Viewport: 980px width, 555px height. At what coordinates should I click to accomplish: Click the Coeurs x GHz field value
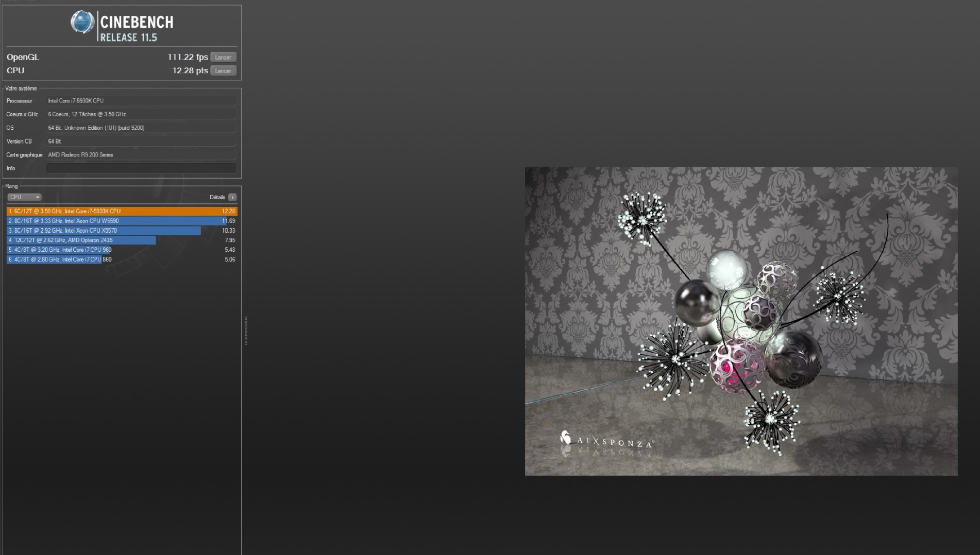pyautogui.click(x=141, y=114)
